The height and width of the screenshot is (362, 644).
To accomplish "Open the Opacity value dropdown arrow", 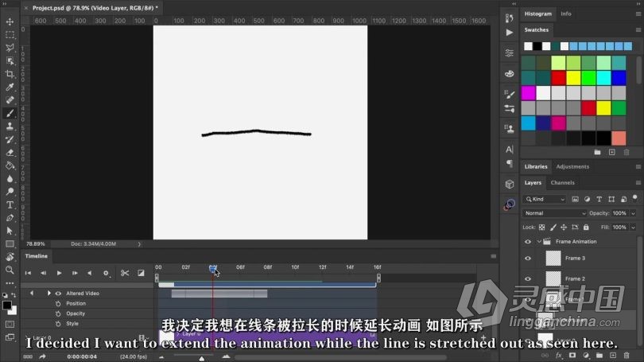I will tap(633, 213).
